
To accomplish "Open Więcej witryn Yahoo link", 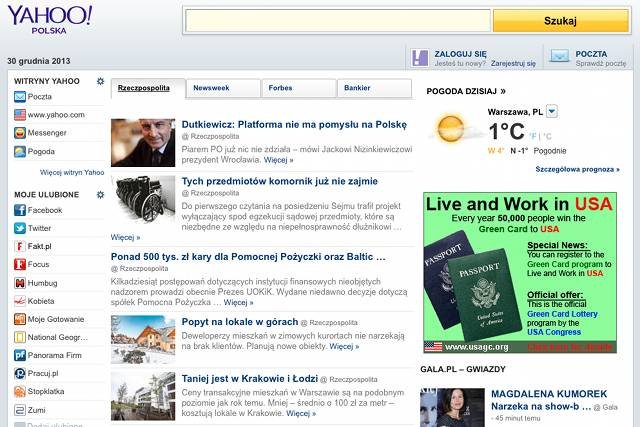I will click(72, 172).
